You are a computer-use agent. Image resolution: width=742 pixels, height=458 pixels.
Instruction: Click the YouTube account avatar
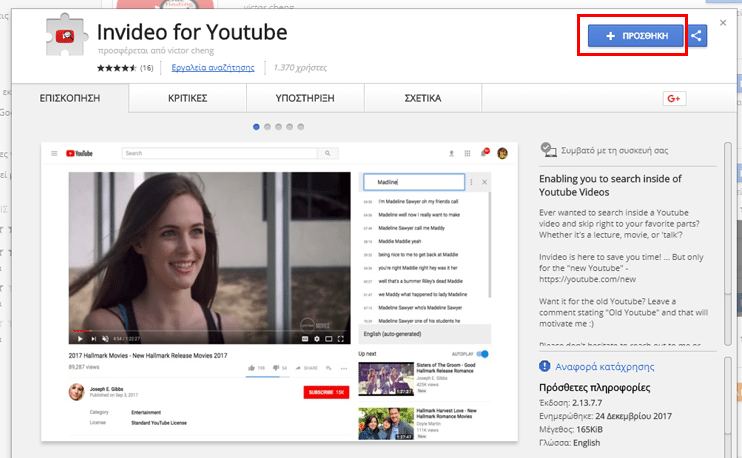[502, 153]
